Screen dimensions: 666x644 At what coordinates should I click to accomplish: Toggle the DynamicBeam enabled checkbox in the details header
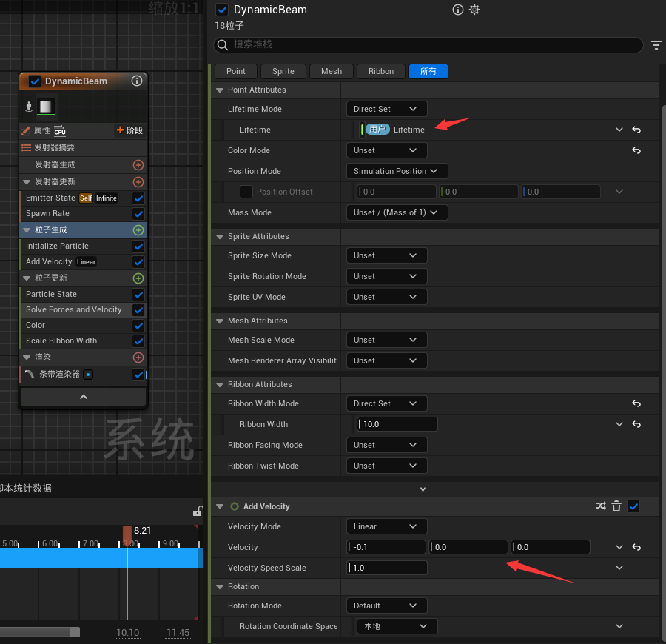tap(222, 10)
